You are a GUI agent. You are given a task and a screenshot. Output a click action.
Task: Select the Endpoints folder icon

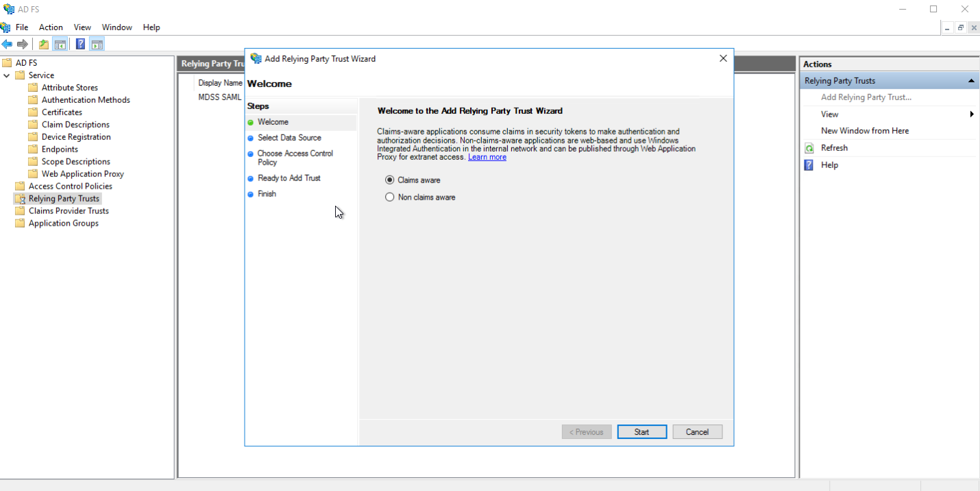(33, 149)
